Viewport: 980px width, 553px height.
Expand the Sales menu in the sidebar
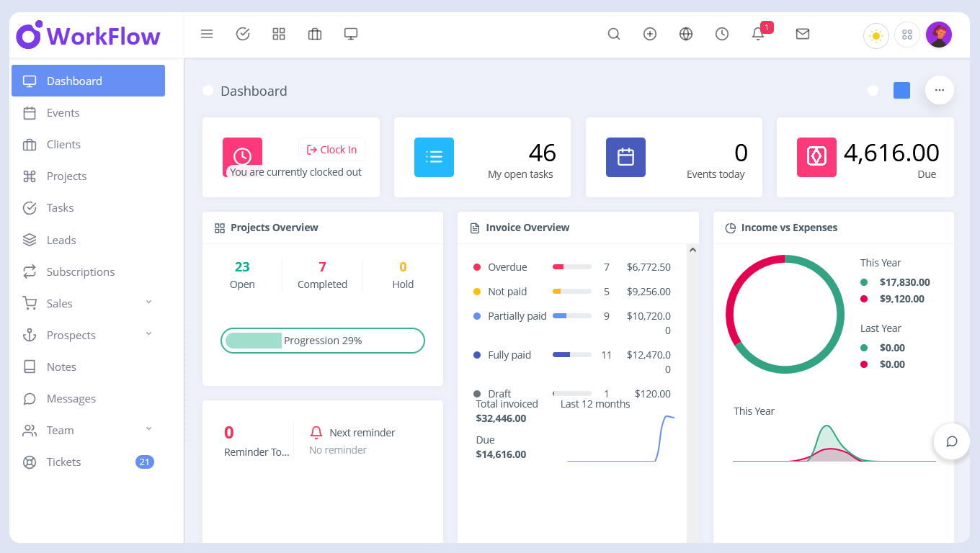[61, 303]
